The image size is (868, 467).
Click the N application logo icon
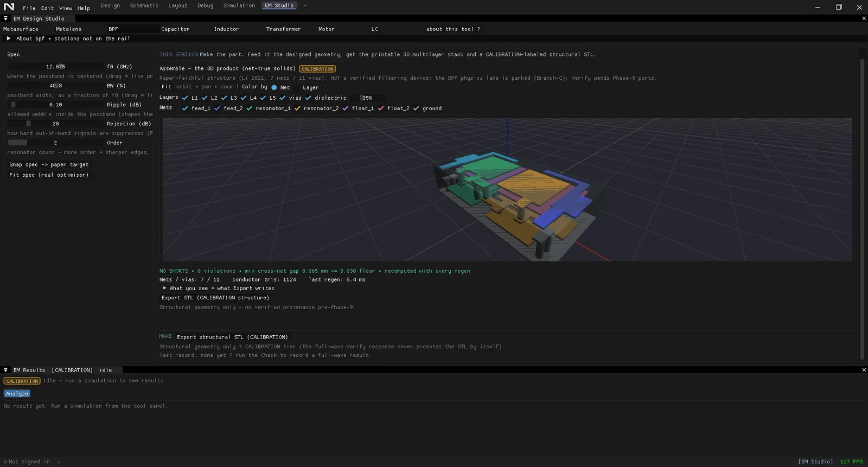coord(9,7)
